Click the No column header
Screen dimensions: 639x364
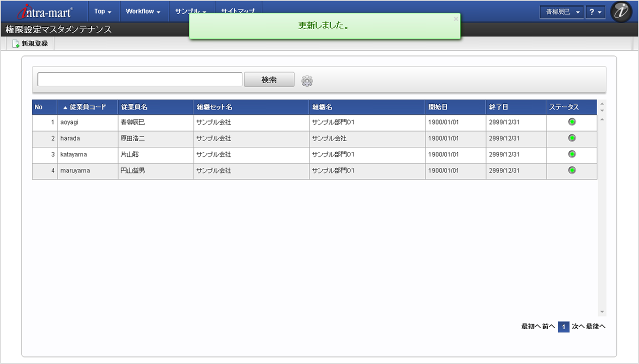click(x=45, y=107)
